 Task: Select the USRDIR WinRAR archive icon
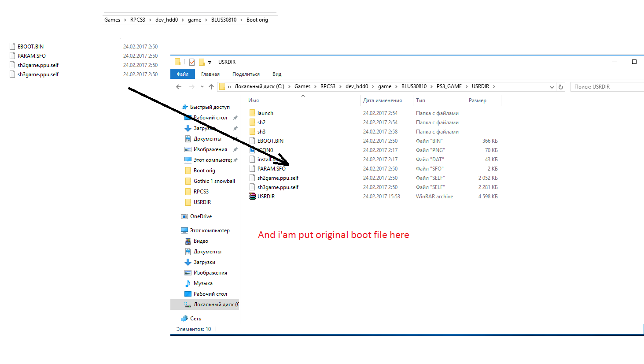pos(252,197)
